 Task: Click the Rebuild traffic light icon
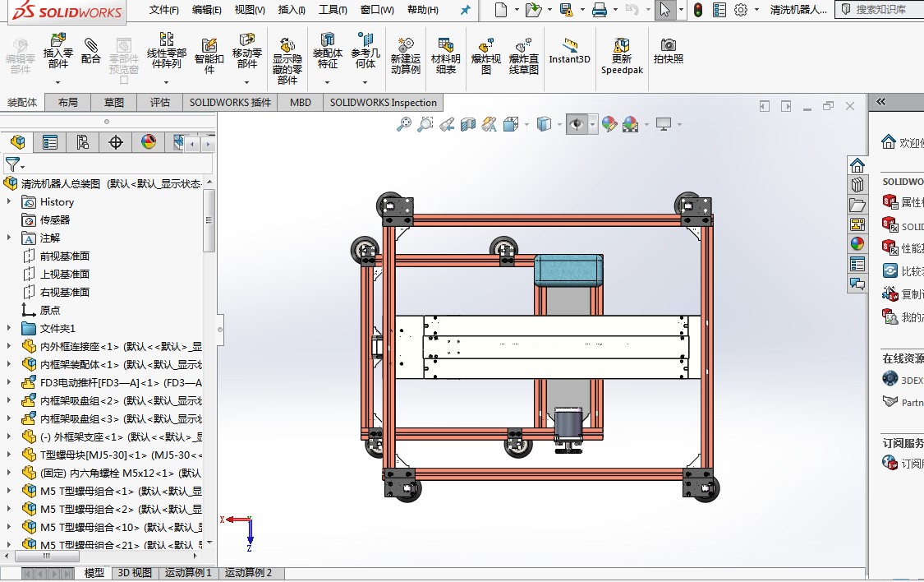pos(697,9)
